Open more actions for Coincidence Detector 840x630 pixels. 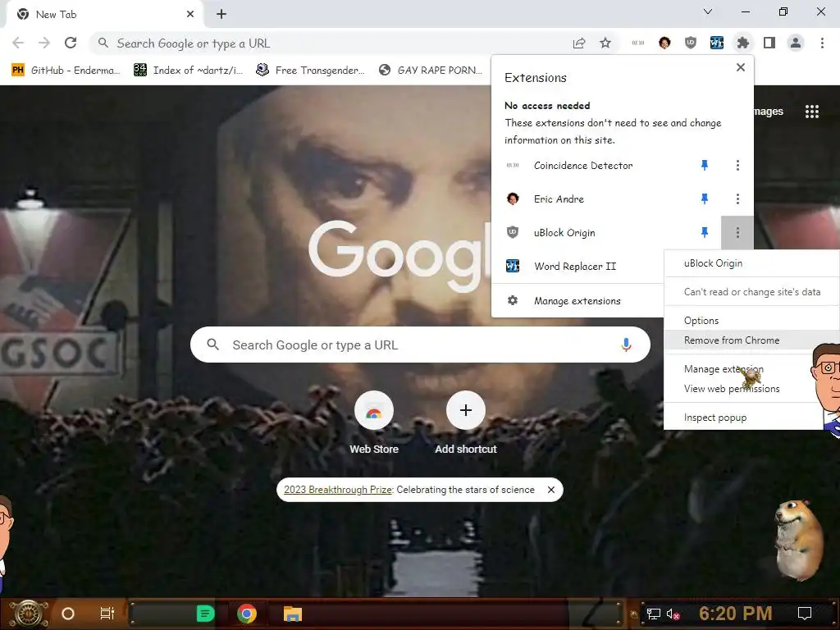737,166
